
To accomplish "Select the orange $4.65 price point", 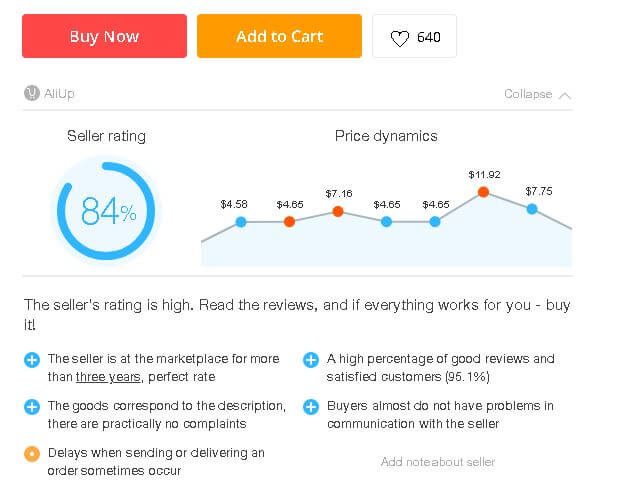I will point(289,222).
